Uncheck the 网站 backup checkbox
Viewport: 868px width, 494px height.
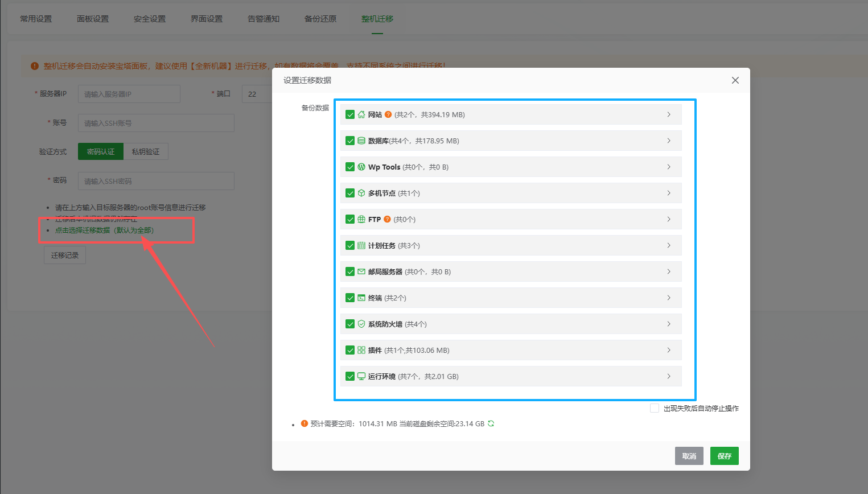[x=350, y=114]
